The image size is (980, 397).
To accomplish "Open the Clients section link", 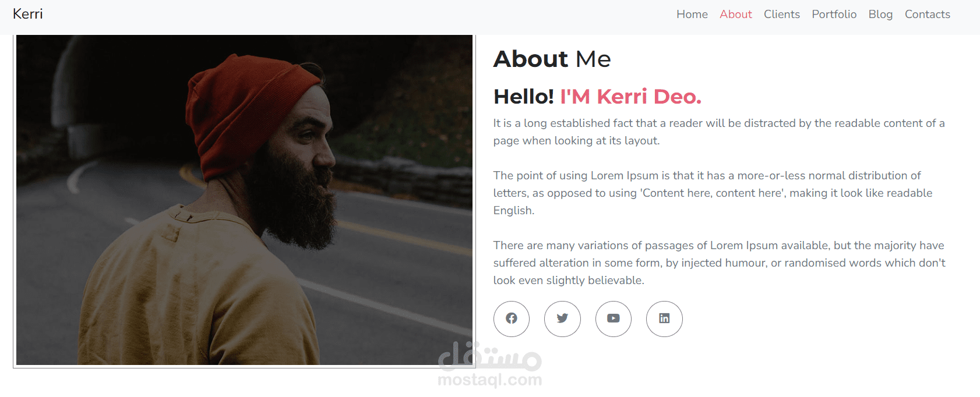I will [x=781, y=15].
